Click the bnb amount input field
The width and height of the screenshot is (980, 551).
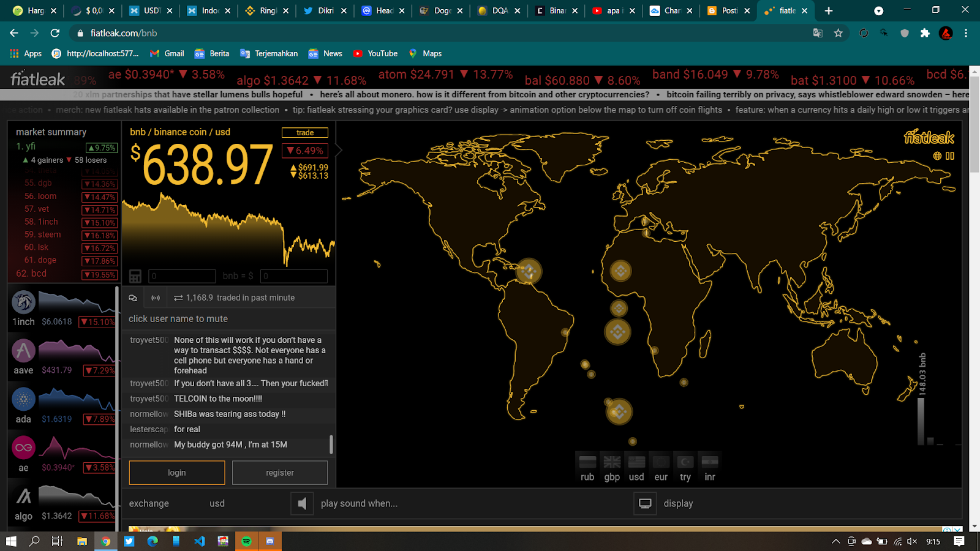[182, 276]
